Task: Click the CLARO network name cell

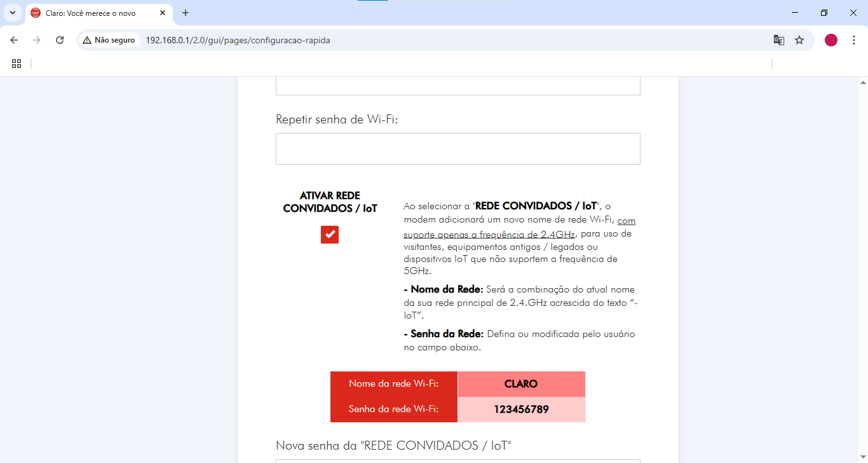Action: pos(521,384)
